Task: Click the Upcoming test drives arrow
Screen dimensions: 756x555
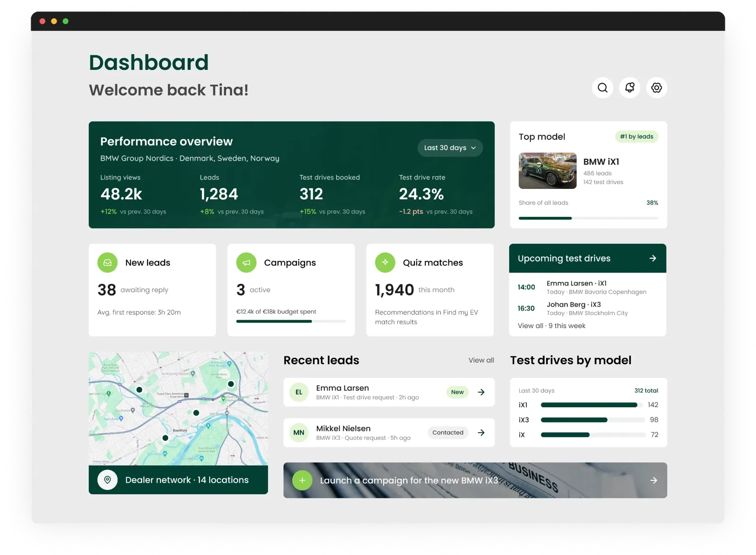Action: click(653, 258)
